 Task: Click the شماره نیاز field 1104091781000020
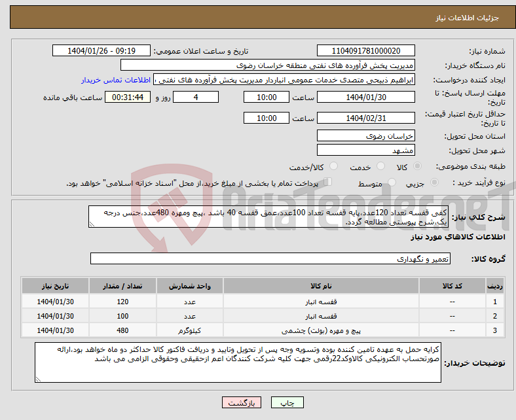[365, 50]
